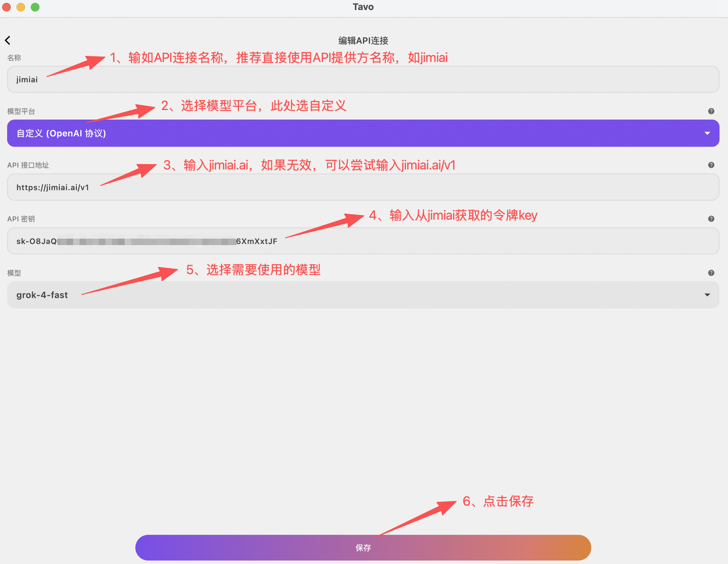The width and height of the screenshot is (728, 564).
Task: Focus the 名称 field containing jimiai
Action: click(x=363, y=80)
